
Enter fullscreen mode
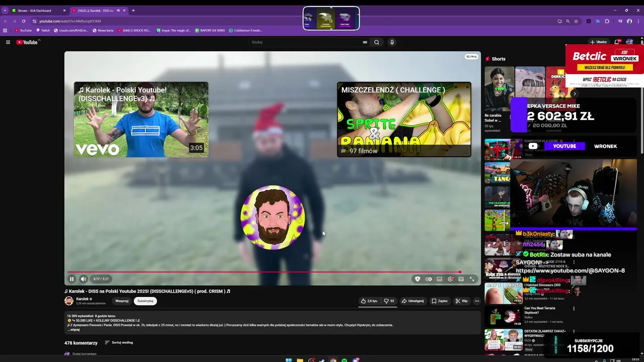(472, 279)
